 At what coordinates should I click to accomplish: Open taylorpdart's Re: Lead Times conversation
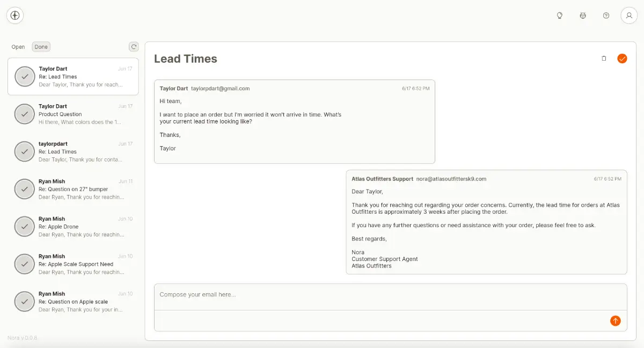click(80, 151)
